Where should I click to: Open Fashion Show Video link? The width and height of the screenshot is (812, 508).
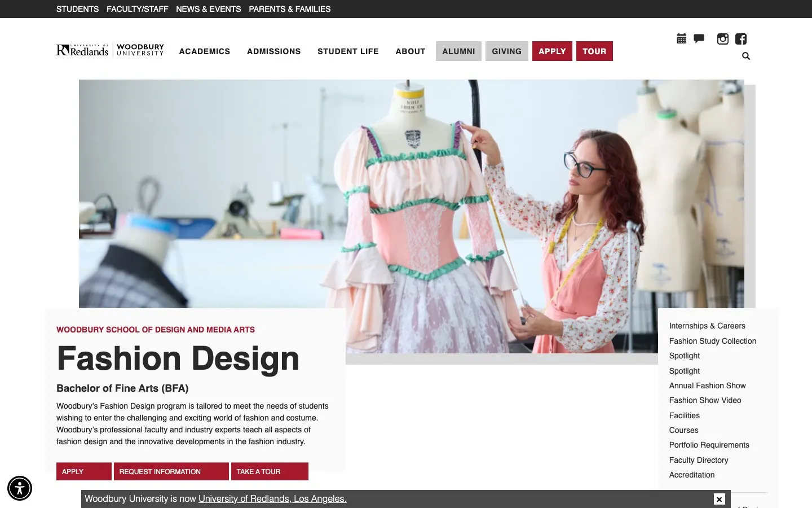tap(705, 400)
